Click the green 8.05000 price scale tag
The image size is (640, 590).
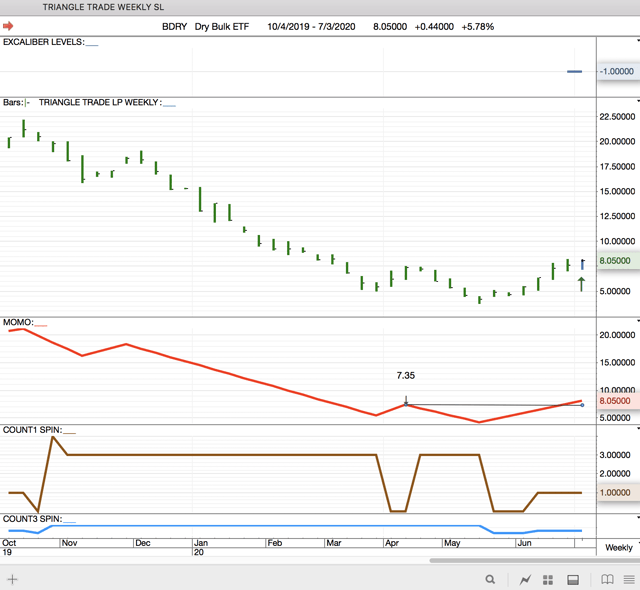click(x=617, y=261)
